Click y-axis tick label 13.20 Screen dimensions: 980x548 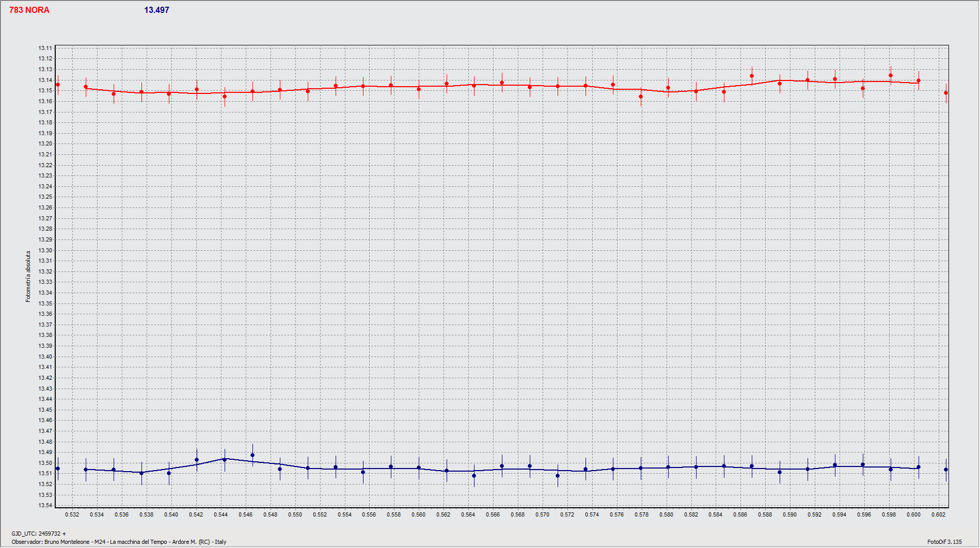(x=45, y=143)
